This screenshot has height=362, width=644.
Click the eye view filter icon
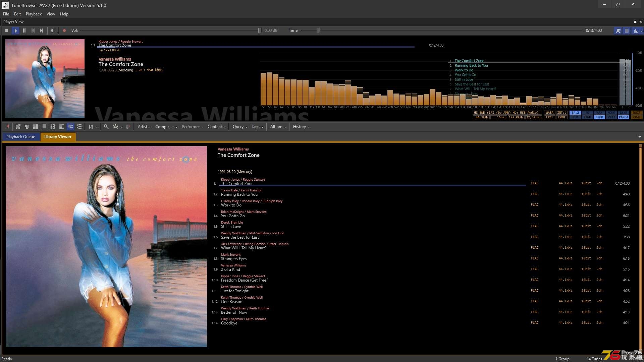point(115,127)
